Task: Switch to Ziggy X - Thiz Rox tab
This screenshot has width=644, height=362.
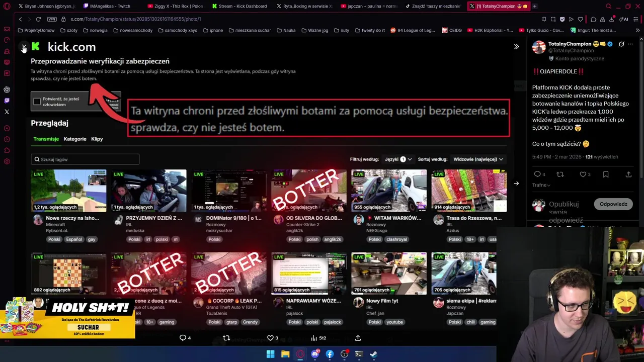Action: (x=175, y=6)
